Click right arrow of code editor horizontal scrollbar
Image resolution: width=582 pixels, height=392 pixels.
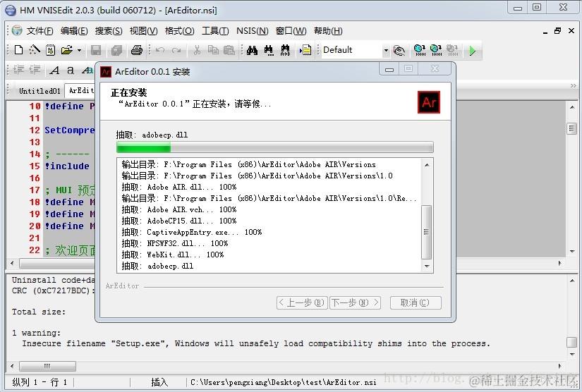coord(559,263)
